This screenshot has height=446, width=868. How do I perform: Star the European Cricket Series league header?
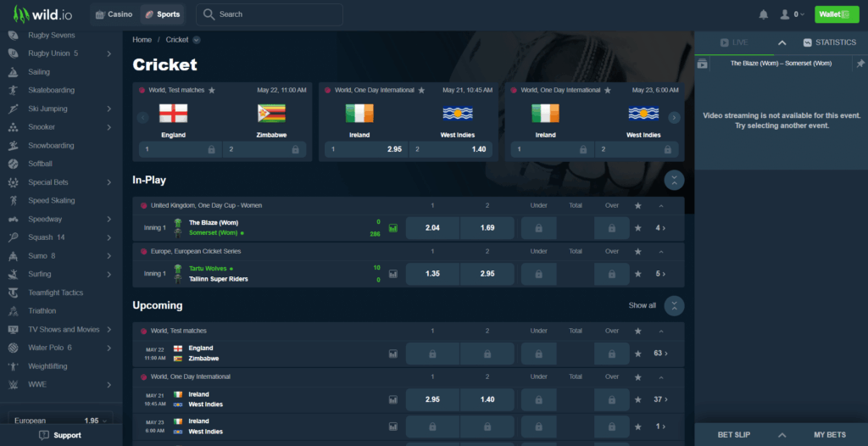pyautogui.click(x=637, y=252)
